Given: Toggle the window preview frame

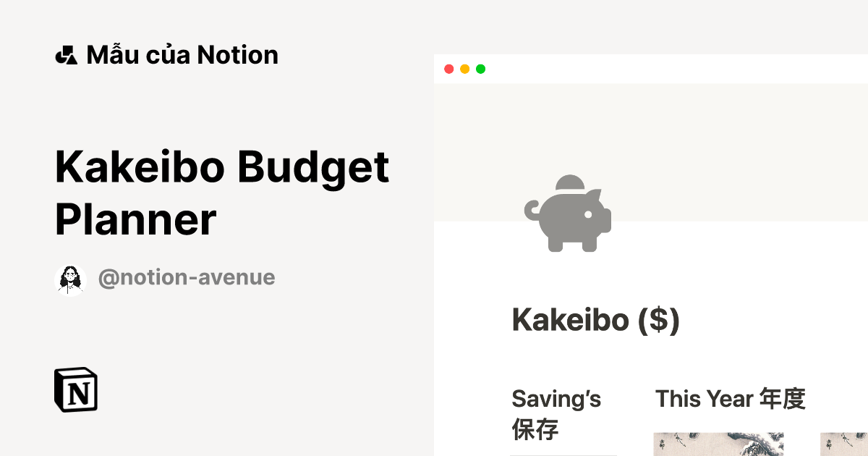Looking at the screenshot, I should [x=650, y=69].
